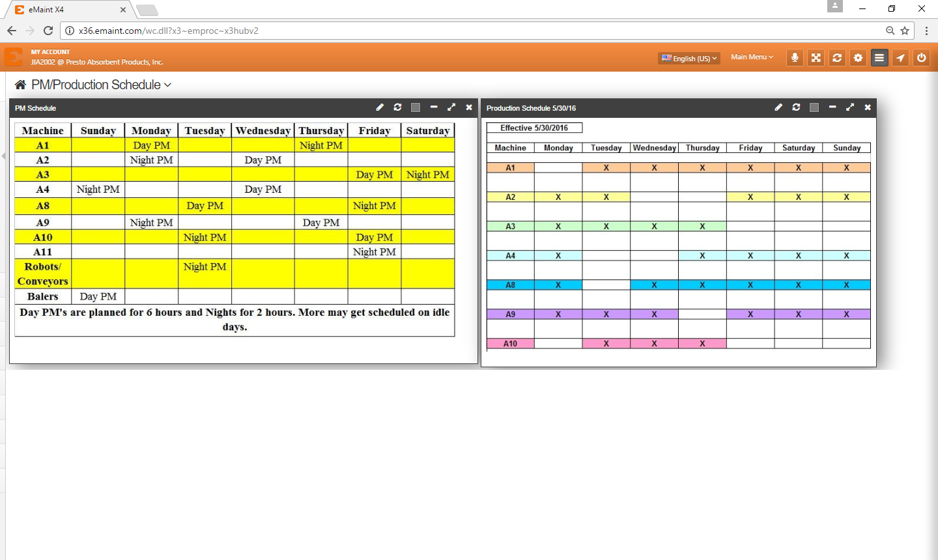This screenshot has width=938, height=560.
Task: Open Chrome three-dot menu
Action: 926,31
